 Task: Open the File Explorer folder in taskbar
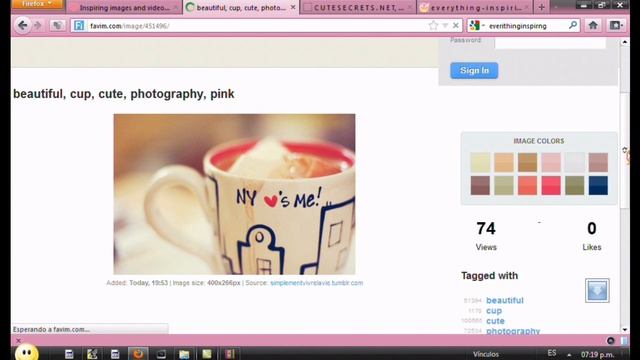pos(184,354)
